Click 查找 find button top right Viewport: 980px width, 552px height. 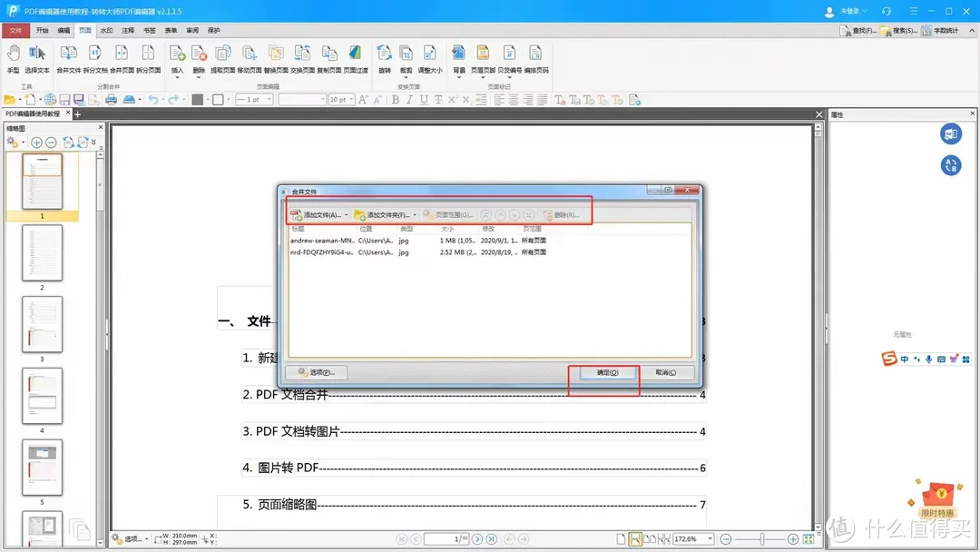(x=857, y=30)
